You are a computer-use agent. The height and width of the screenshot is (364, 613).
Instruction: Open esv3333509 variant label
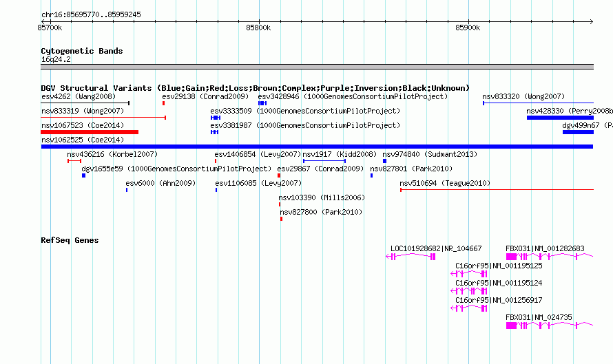click(x=305, y=111)
